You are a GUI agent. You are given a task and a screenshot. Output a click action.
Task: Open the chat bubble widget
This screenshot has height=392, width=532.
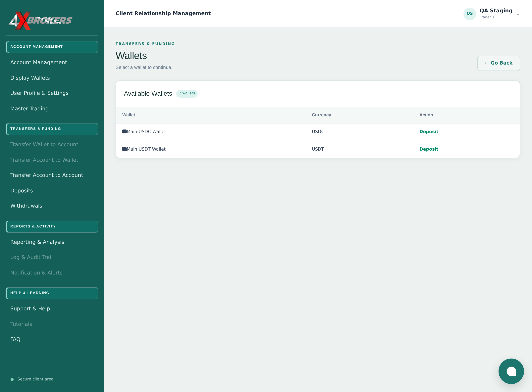pos(511,371)
